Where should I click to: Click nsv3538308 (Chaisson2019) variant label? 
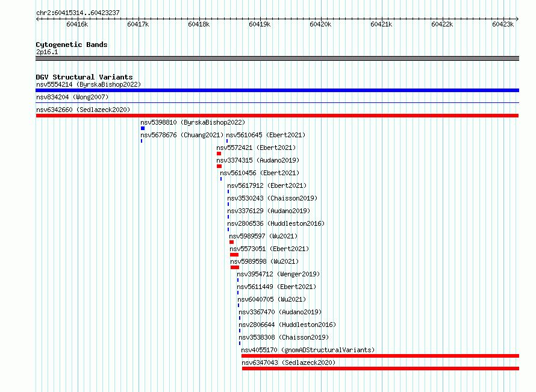click(x=284, y=337)
